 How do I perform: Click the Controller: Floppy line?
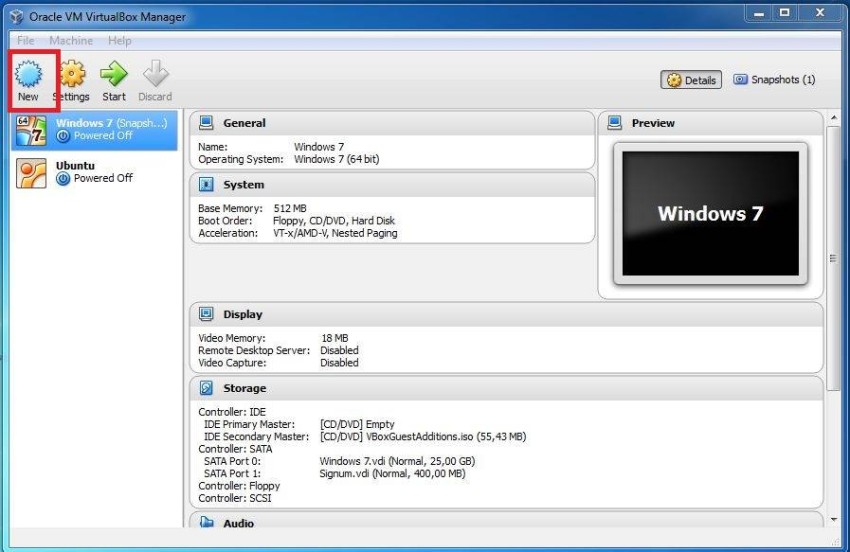coord(239,486)
